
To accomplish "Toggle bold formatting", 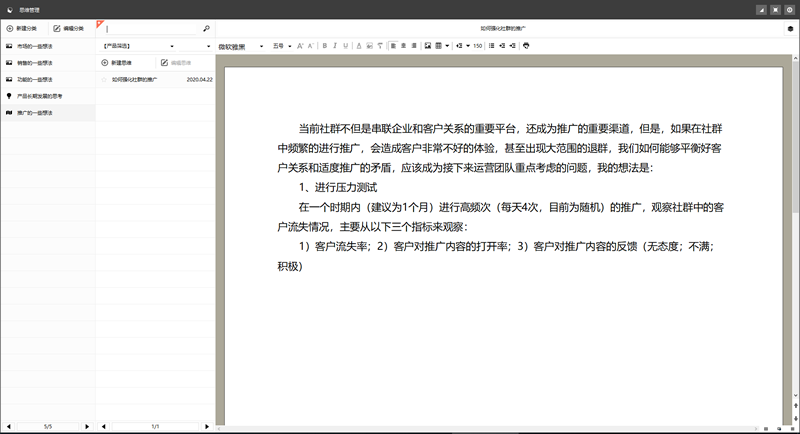I will point(325,45).
